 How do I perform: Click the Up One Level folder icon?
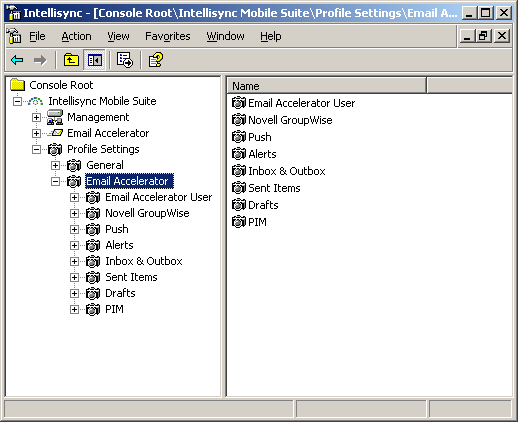point(71,60)
